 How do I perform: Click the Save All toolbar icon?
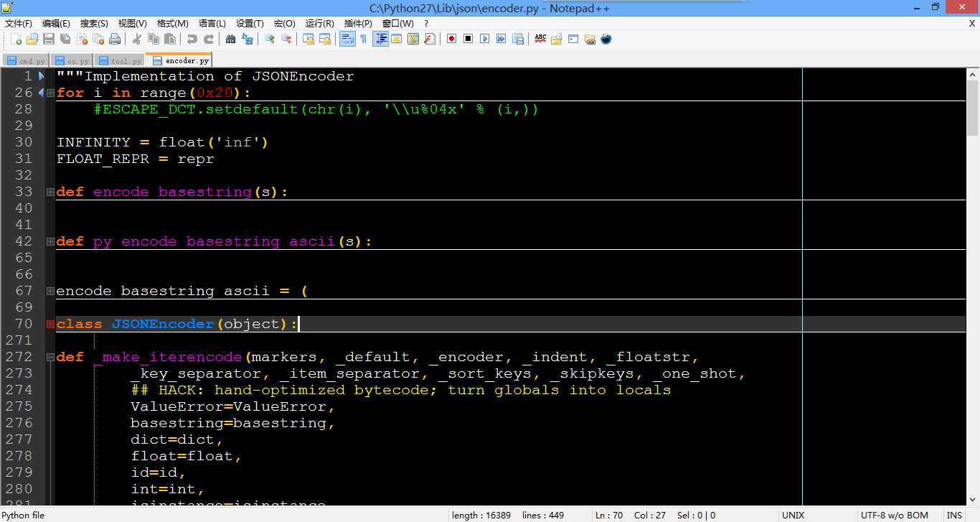(x=65, y=39)
